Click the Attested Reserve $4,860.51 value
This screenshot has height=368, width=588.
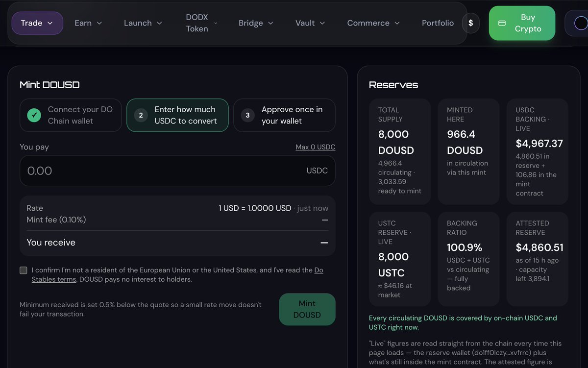pos(539,247)
